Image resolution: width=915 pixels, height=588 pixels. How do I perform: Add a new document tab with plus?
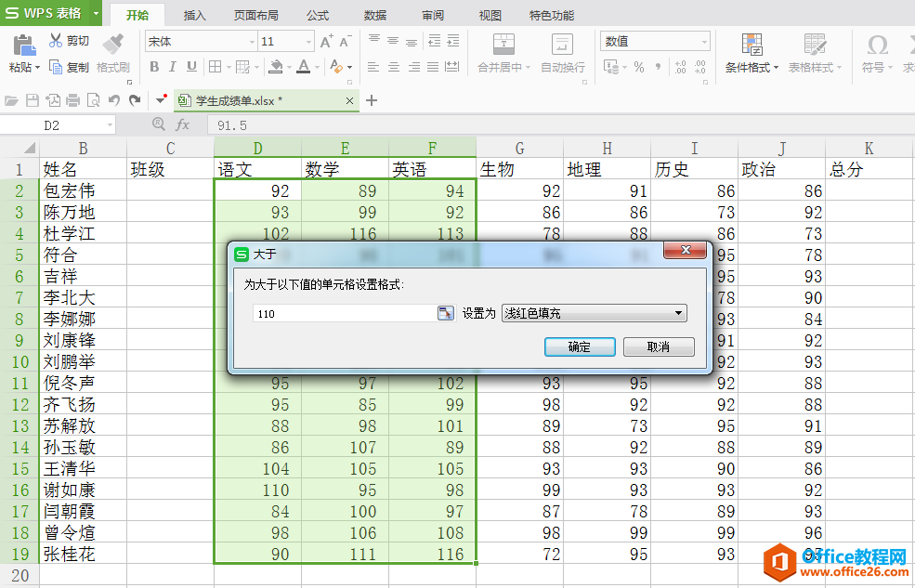(x=372, y=101)
